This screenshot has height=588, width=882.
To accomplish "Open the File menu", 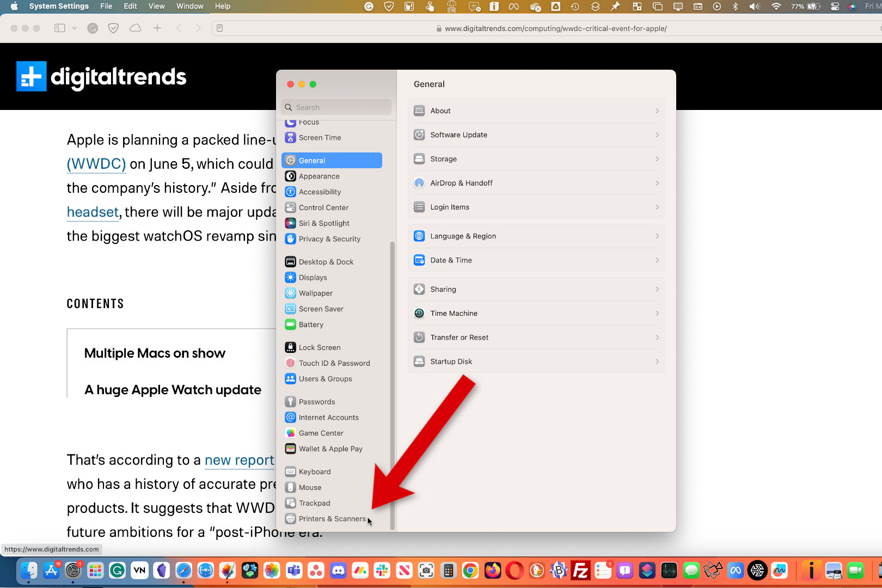I will pyautogui.click(x=106, y=7).
